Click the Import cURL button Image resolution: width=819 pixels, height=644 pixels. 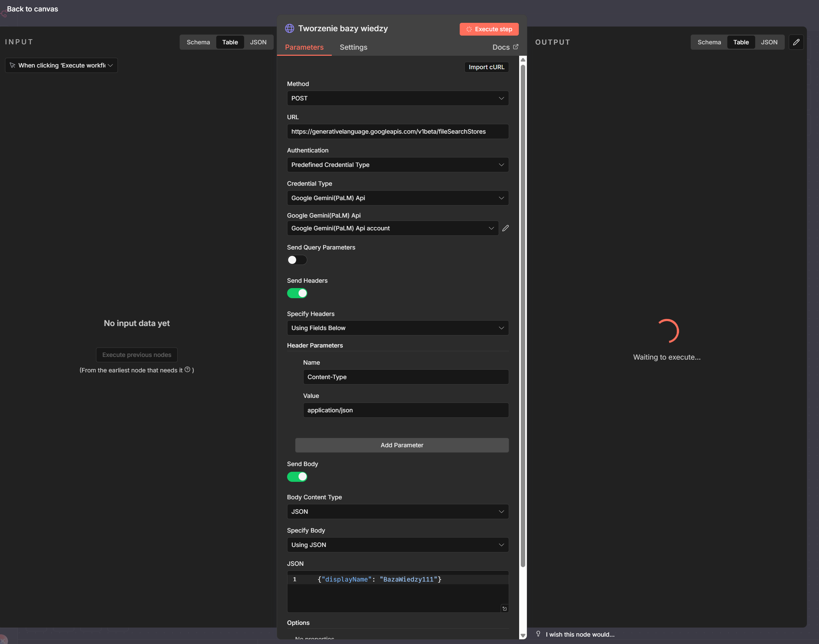click(x=486, y=67)
